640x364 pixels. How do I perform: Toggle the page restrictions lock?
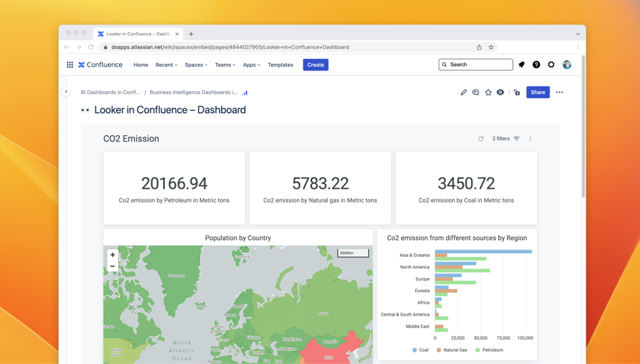[517, 92]
